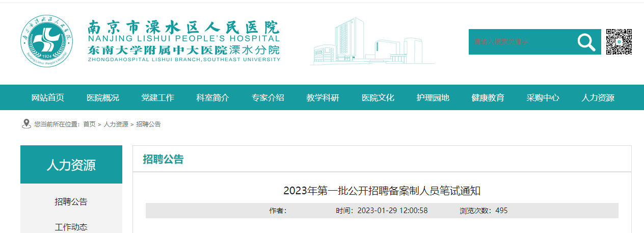644x233 pixels.
Task: Open the 采购中心 menu item
Action: pos(543,98)
